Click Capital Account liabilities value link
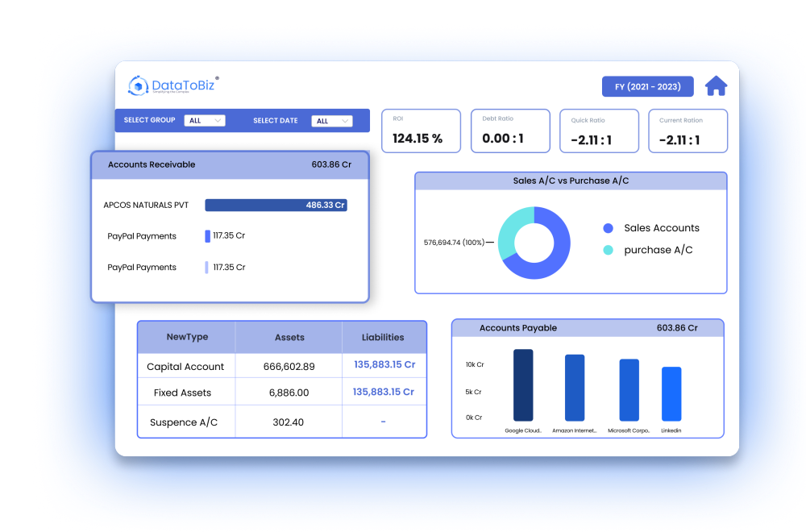The image size is (806, 532). click(384, 365)
